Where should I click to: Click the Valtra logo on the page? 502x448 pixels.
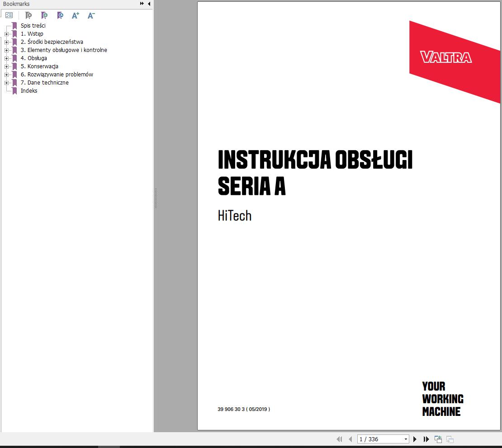coord(445,57)
